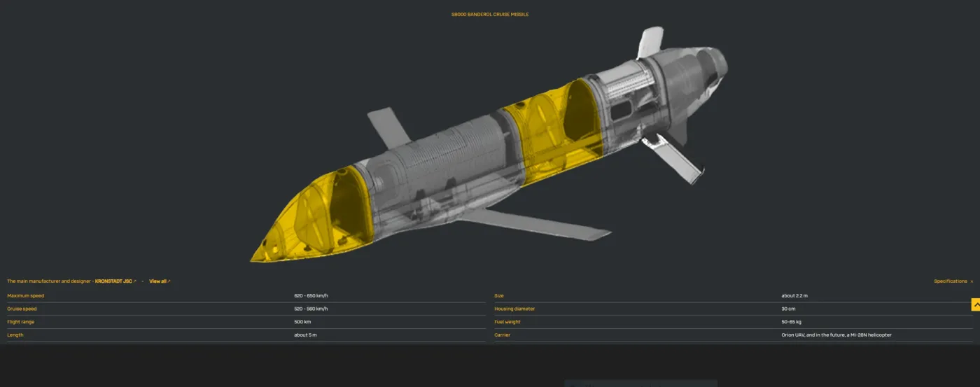Toggle the Specifications label
This screenshot has height=387, width=980.
[x=950, y=281]
